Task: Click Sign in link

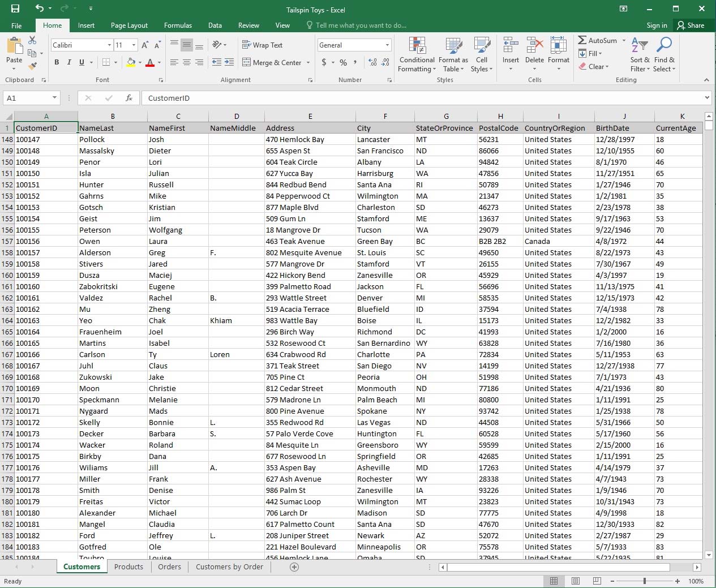Action: [657, 25]
